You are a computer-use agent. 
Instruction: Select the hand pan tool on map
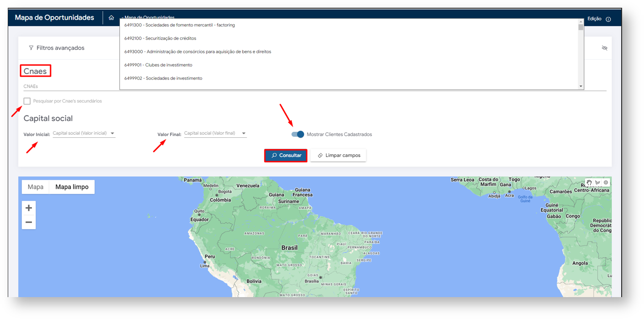click(589, 183)
